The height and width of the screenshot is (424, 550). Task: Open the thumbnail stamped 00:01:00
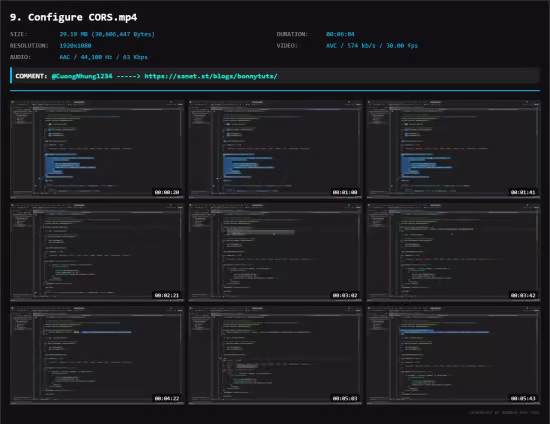(x=275, y=149)
